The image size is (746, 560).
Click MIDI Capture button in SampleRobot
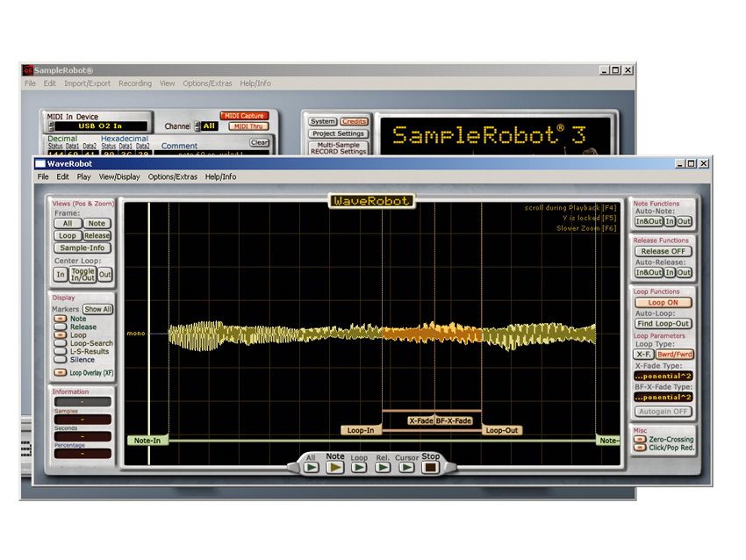pyautogui.click(x=245, y=116)
